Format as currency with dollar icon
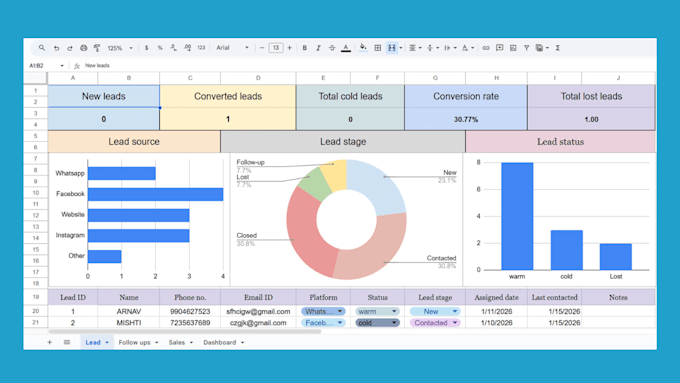This screenshot has width=680, height=383. click(x=147, y=48)
